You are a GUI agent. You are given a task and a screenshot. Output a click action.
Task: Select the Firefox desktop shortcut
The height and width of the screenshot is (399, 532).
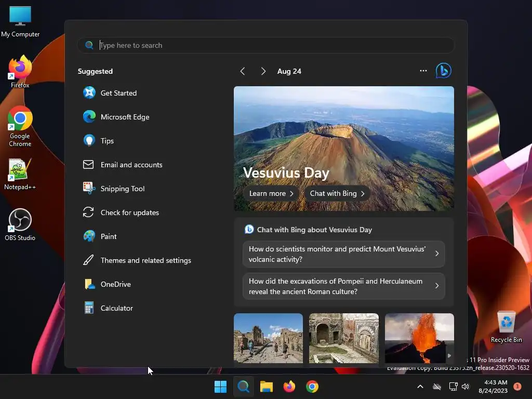click(20, 72)
